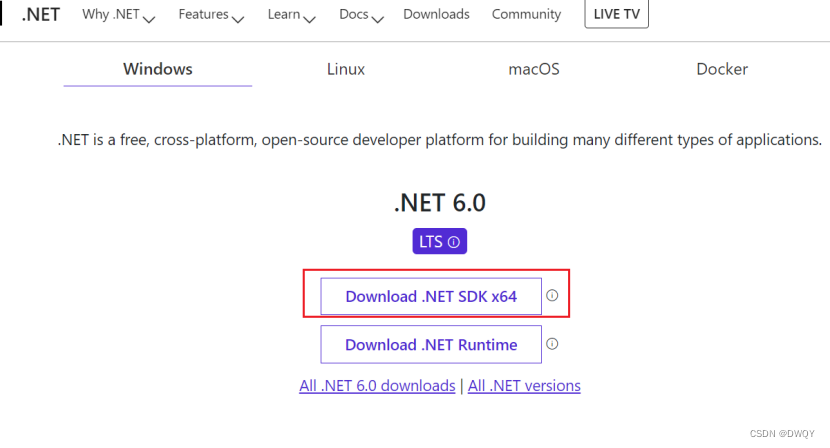Image resolution: width=830 pixels, height=448 pixels.
Task: Click Download .NET Runtime button
Action: pyautogui.click(x=431, y=345)
